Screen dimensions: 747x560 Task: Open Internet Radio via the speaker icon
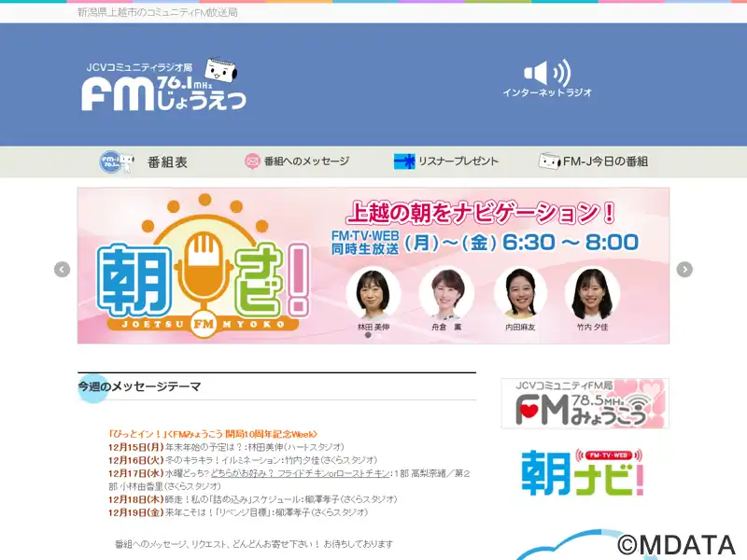pyautogui.click(x=547, y=73)
